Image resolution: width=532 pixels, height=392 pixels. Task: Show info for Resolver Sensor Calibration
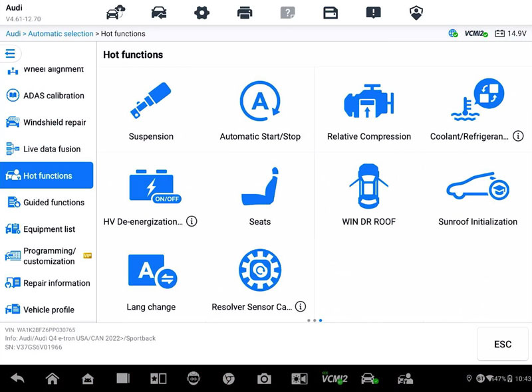point(301,306)
